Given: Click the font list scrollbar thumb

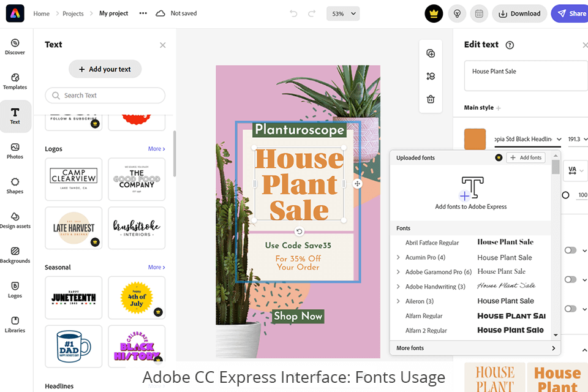Looking at the screenshot, I should (x=556, y=167).
